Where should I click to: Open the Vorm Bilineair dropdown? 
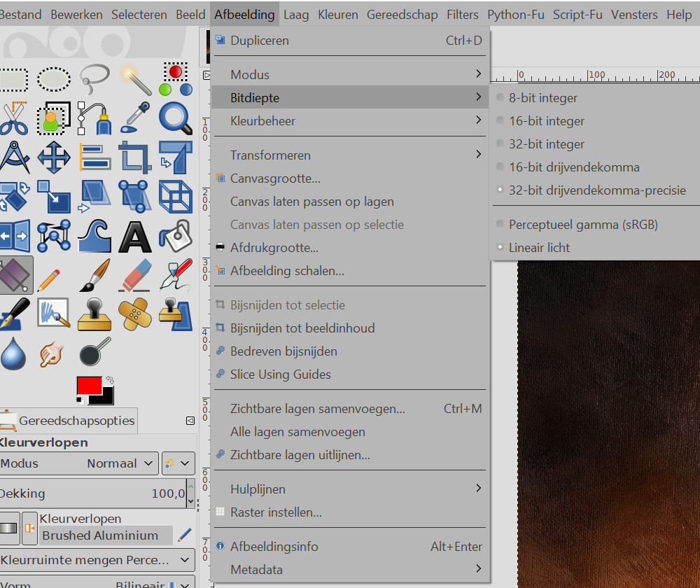click(97, 583)
